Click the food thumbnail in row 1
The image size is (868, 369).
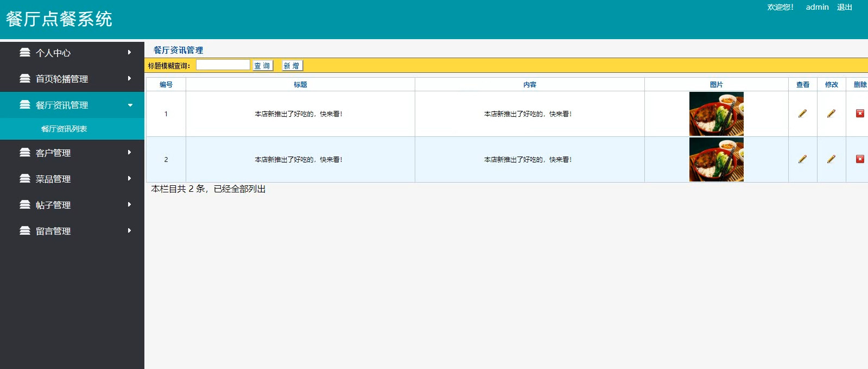click(717, 114)
